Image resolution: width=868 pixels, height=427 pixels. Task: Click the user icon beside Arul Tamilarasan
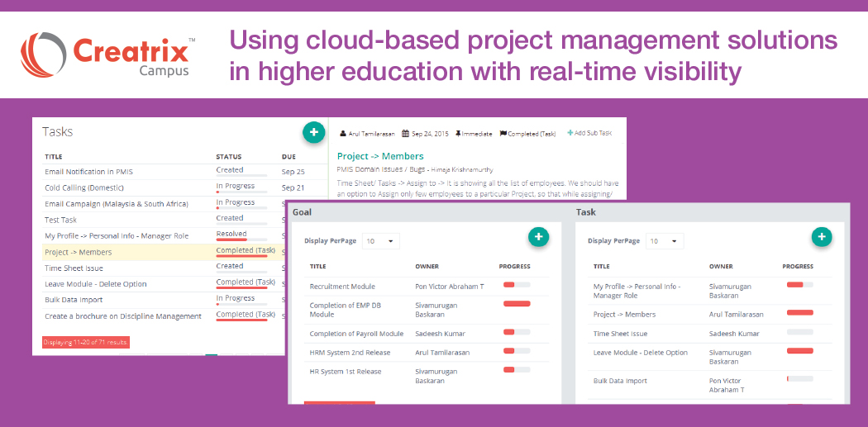click(x=343, y=134)
